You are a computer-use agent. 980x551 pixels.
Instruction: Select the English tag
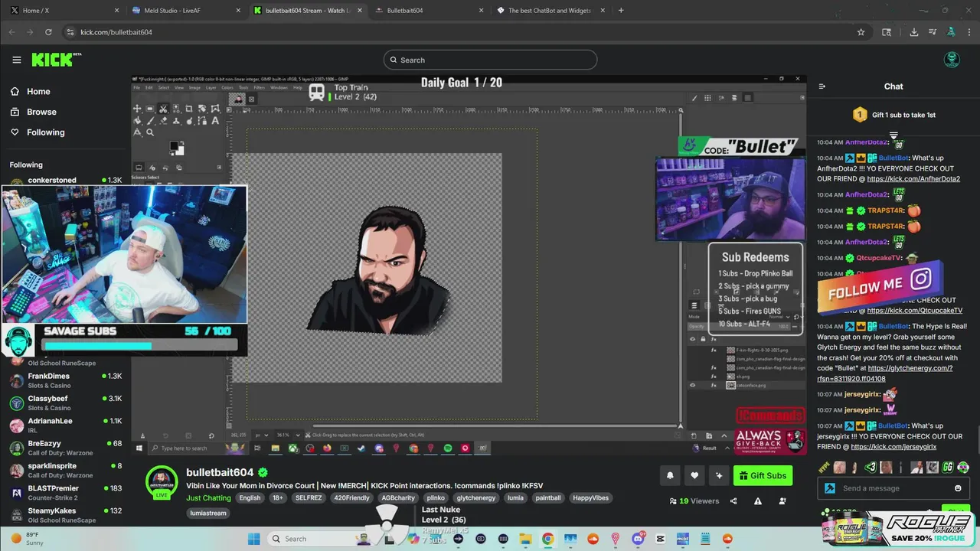(250, 497)
